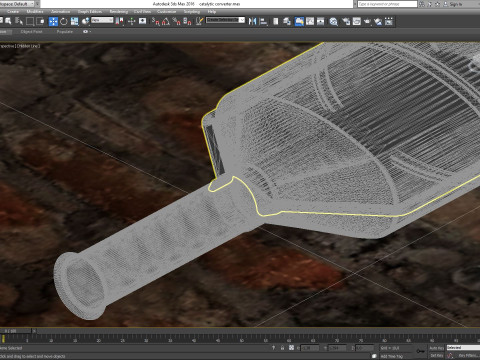This screenshot has height=360, width=480.
Task: Open the Create menu
Action: (13, 12)
